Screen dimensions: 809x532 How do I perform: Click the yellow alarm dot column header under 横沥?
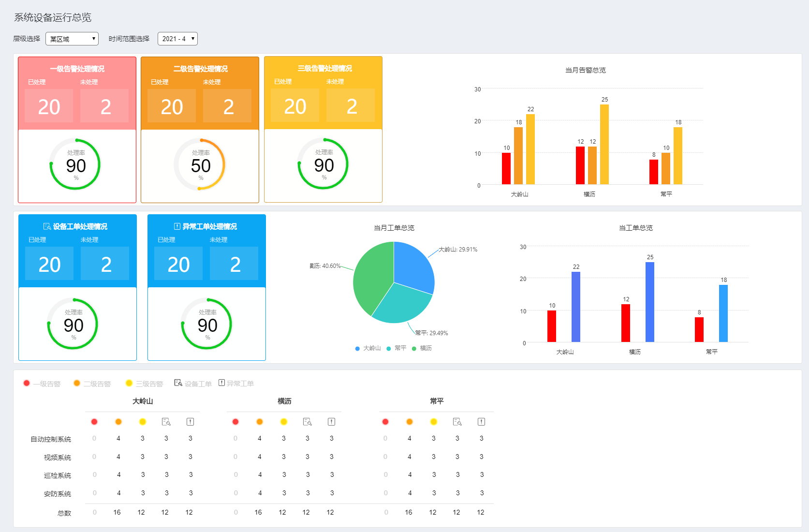tap(284, 422)
